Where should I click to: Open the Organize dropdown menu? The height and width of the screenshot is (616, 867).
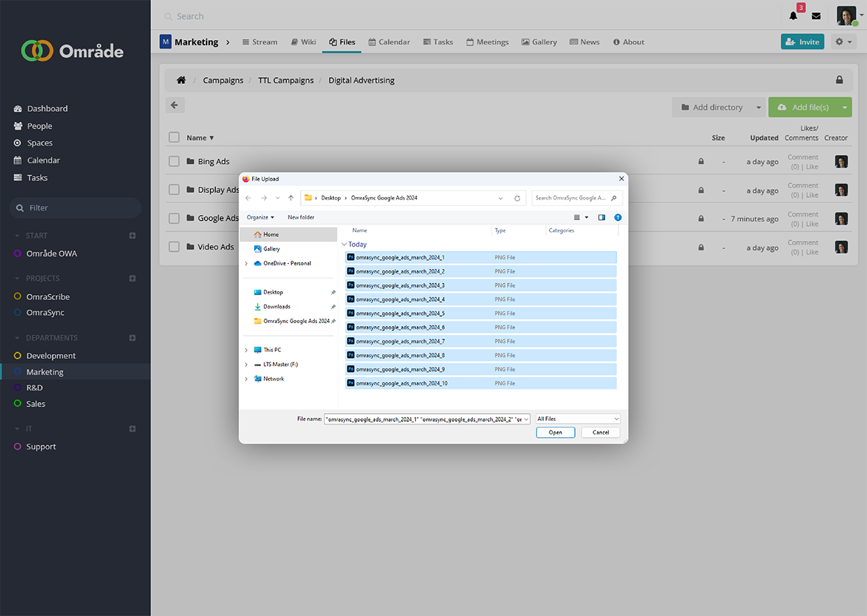260,217
